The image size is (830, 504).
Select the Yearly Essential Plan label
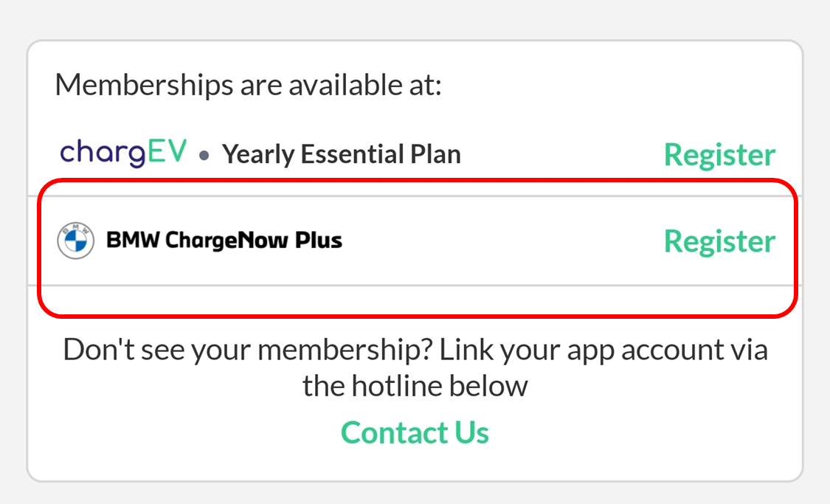(x=342, y=154)
